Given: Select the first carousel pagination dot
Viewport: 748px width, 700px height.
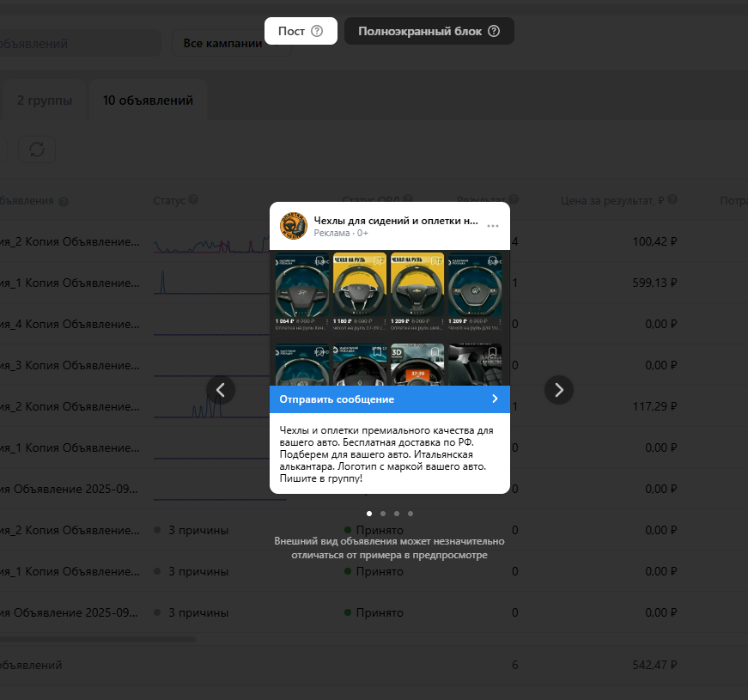Looking at the screenshot, I should tap(369, 514).
